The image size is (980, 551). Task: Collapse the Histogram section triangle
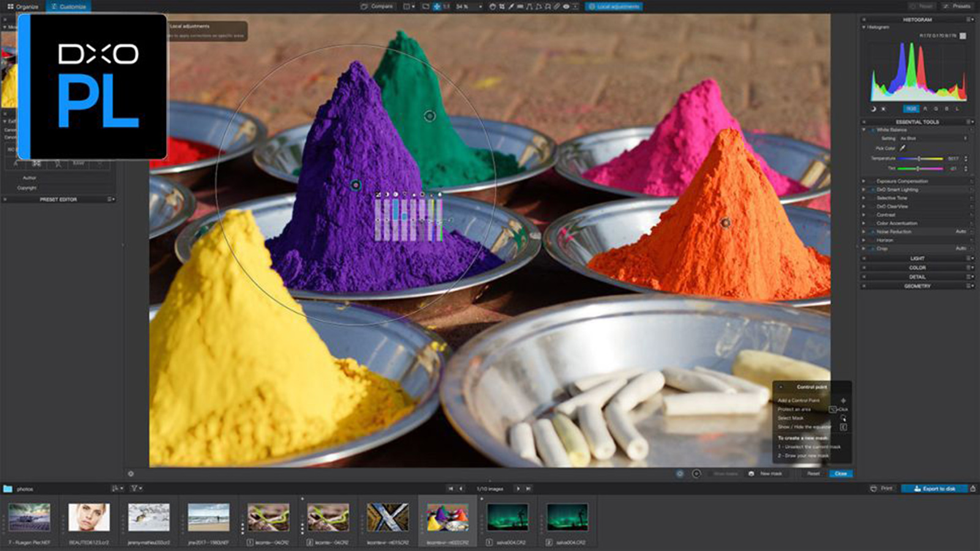coord(864,27)
